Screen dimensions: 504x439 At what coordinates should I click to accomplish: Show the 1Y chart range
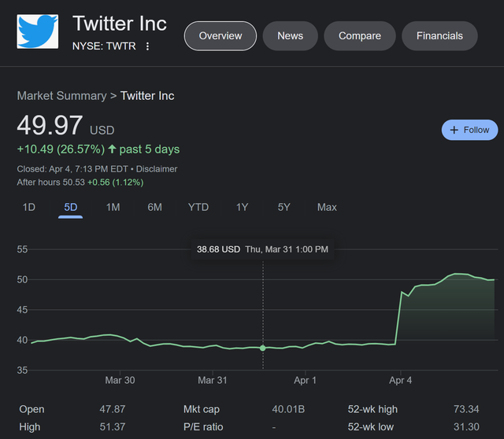(x=242, y=207)
